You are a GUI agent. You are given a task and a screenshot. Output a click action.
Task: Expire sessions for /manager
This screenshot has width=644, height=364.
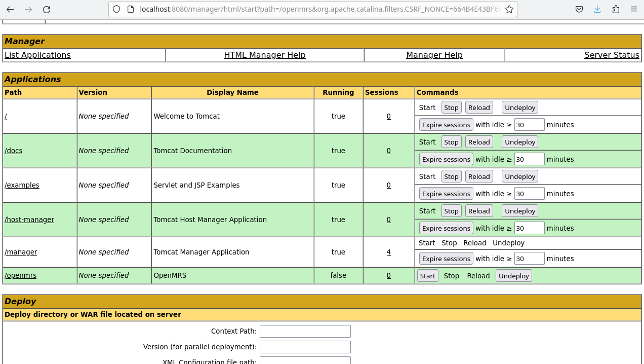pos(446,259)
